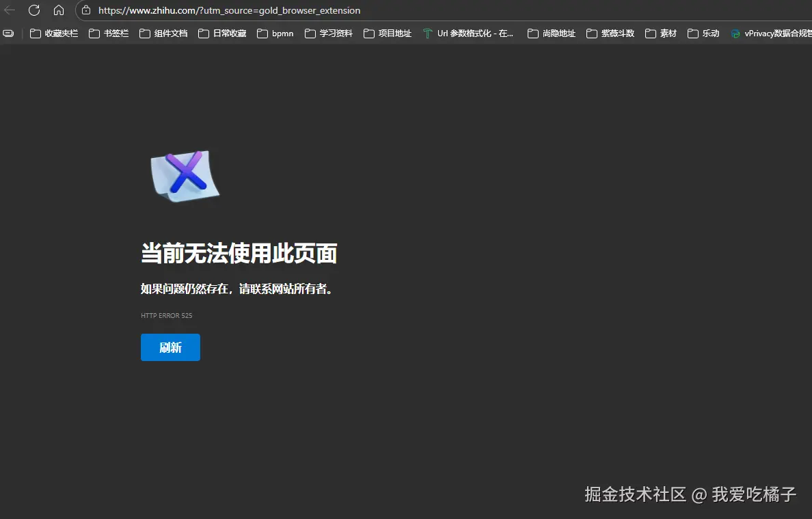
Task: Open the 组件文档 bookmark
Action: (163, 33)
